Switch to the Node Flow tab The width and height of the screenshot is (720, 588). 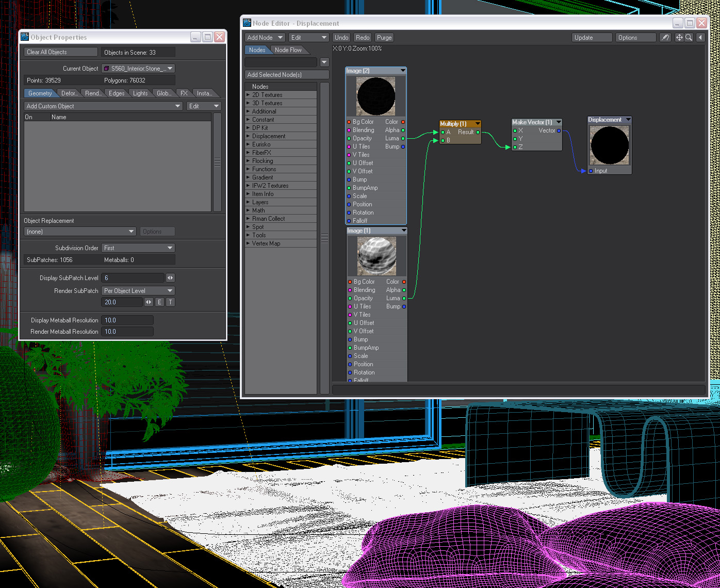(288, 50)
